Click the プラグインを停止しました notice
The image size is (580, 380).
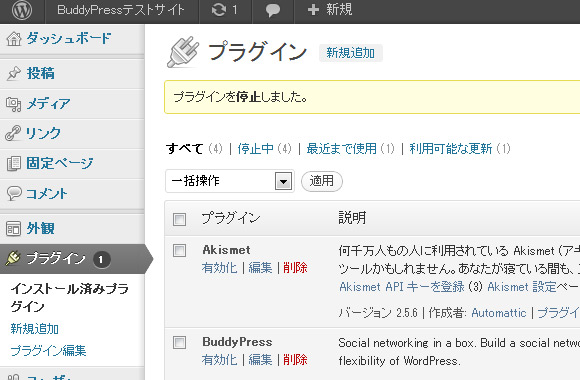click(x=372, y=97)
